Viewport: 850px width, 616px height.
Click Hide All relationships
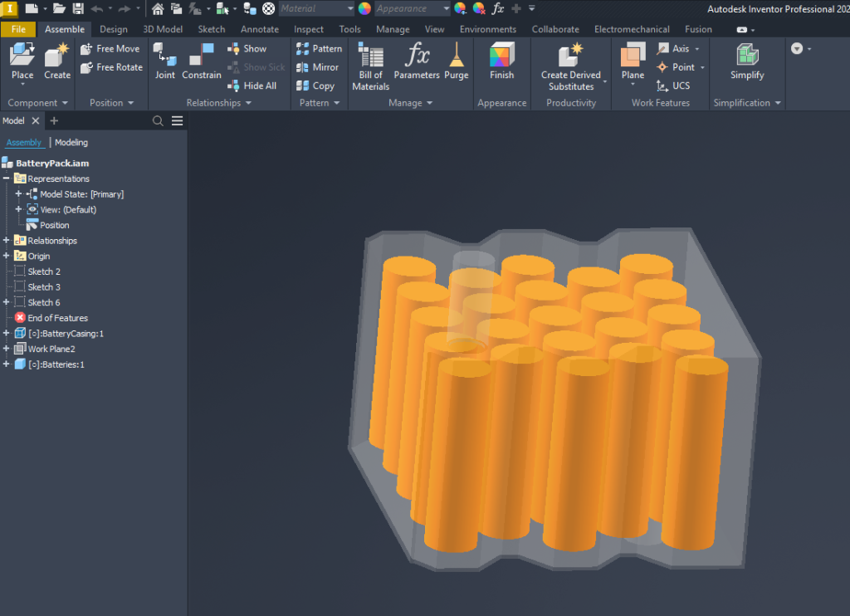(252, 86)
